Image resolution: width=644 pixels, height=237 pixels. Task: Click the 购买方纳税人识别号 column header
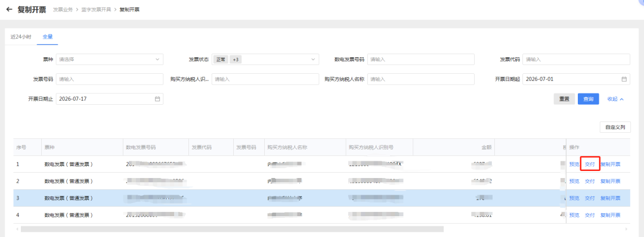[x=379, y=147]
